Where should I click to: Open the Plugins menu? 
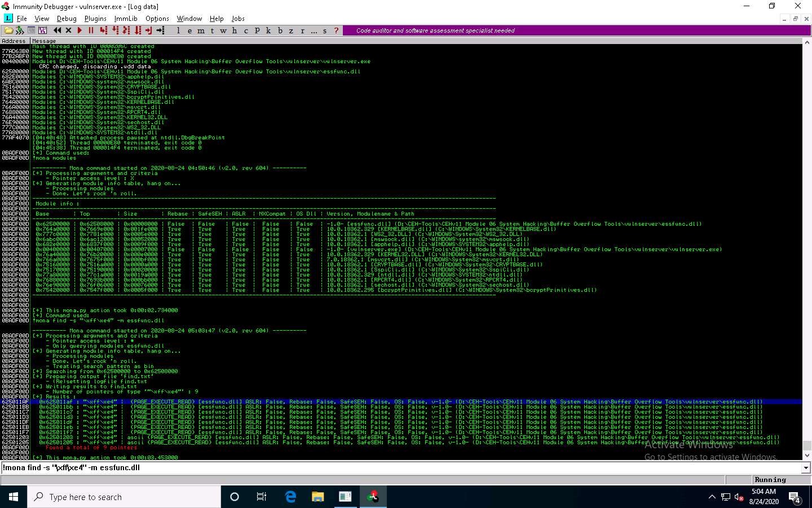(95, 19)
